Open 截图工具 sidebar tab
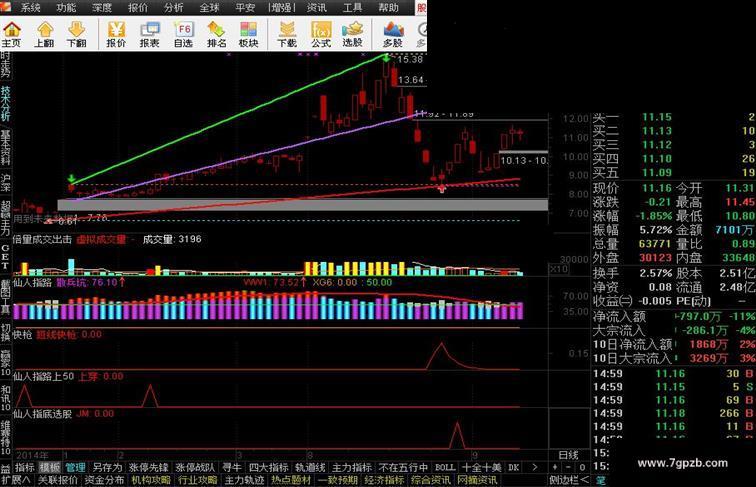Viewport: 756px width, 487px height. point(5,297)
